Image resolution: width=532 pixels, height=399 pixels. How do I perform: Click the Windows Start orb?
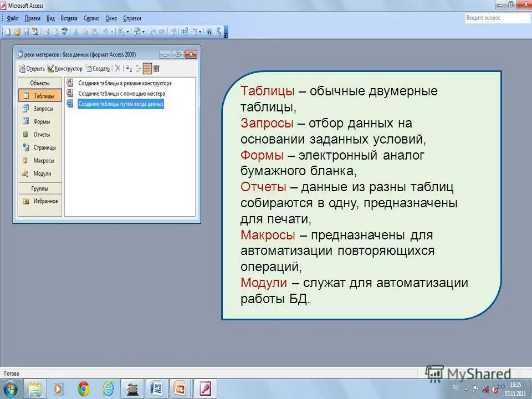click(10, 389)
